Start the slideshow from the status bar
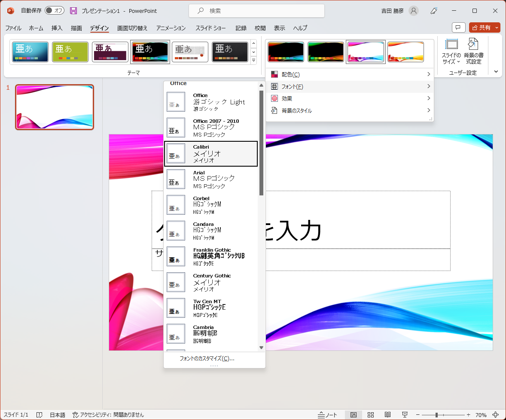Image resolution: width=506 pixels, height=420 pixels. (405, 415)
